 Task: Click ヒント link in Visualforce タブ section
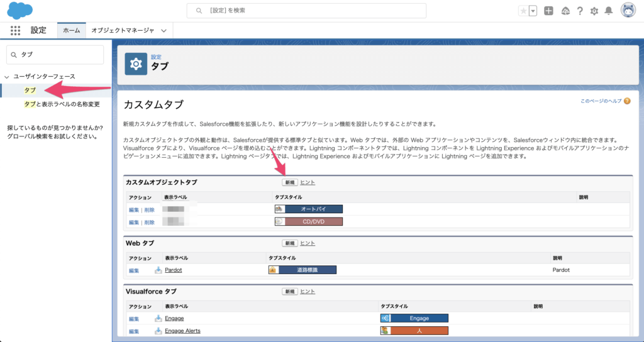point(308,292)
